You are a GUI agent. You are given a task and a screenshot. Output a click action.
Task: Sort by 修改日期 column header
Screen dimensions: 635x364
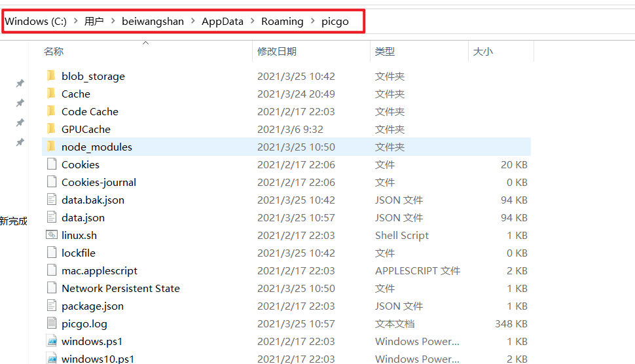point(277,52)
